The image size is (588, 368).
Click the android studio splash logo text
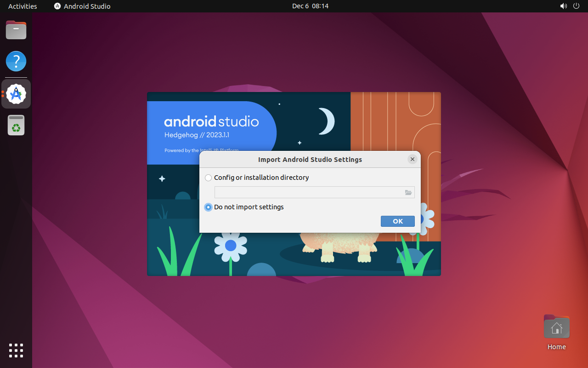tap(211, 121)
